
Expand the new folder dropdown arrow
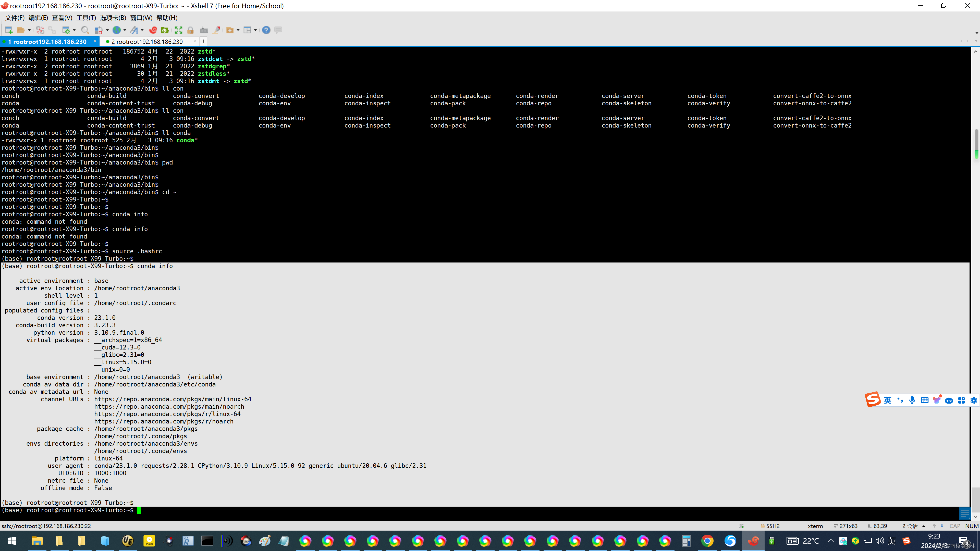coord(238,30)
